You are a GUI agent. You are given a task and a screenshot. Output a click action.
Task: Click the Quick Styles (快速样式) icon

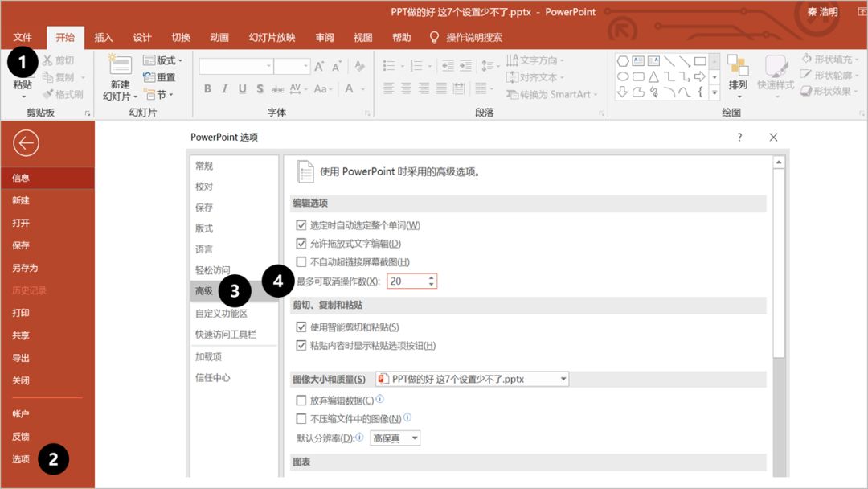[x=776, y=65]
